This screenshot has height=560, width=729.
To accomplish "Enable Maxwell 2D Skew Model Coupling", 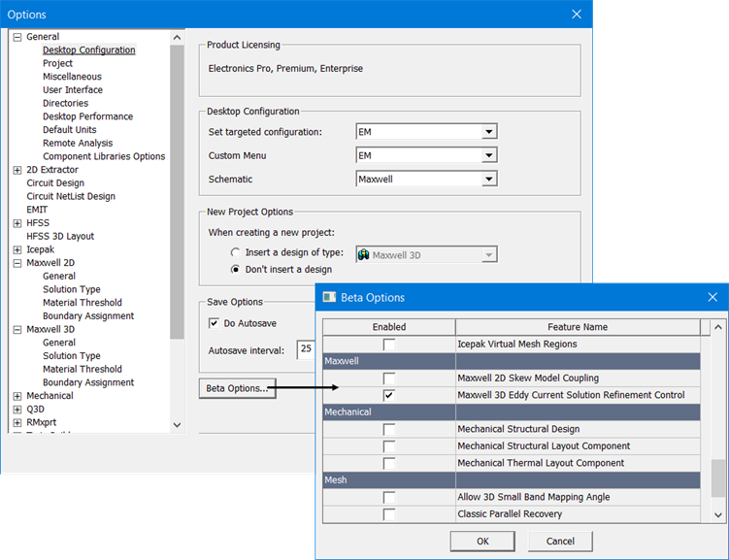I will pos(389,379).
